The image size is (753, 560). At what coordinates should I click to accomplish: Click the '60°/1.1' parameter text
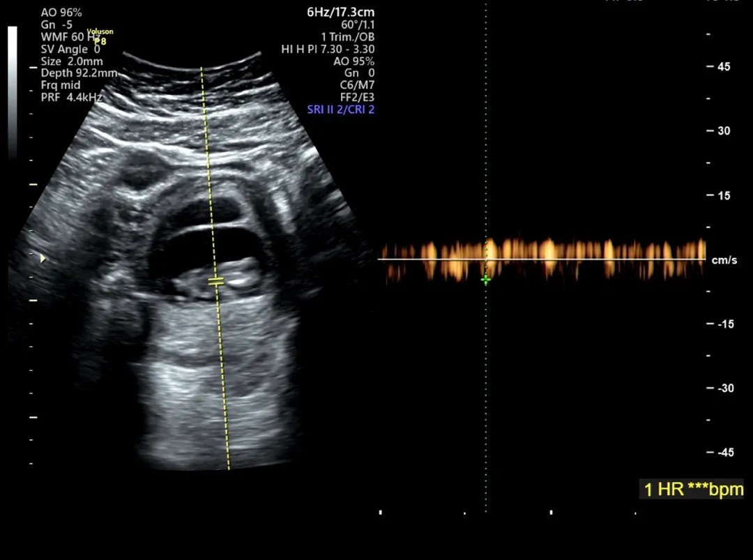point(358,25)
